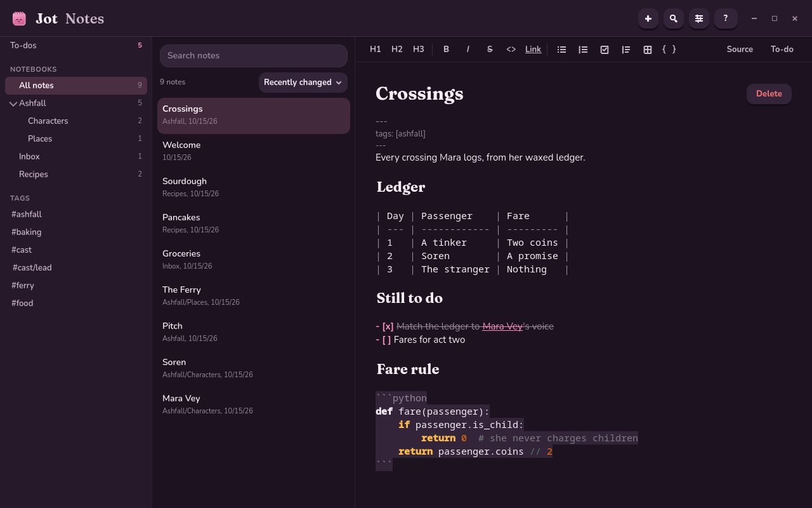Open the Places notebook
Viewport: 812px width, 508px height.
[x=76, y=139]
